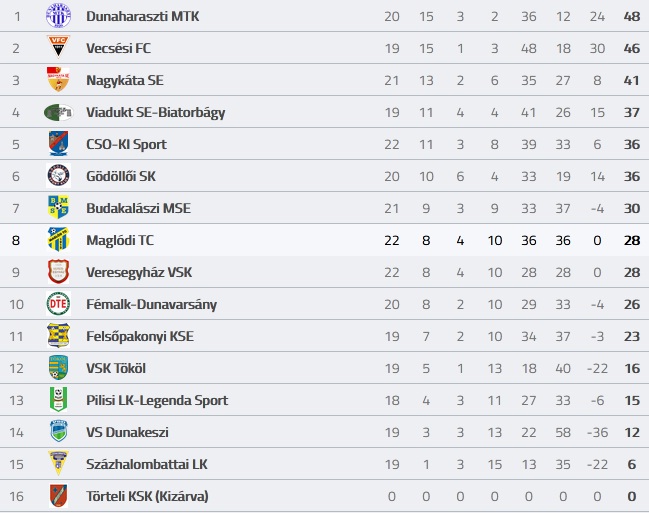Click the Százhalombattai LK yellow pennant logo
The height and width of the screenshot is (513, 649).
[x=58, y=463]
